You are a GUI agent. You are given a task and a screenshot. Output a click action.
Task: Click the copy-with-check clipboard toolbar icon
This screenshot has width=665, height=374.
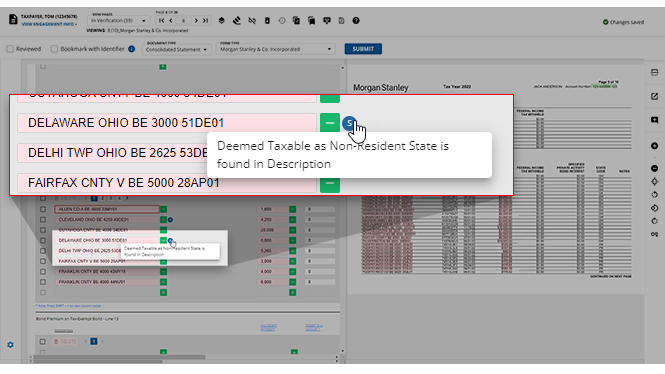tap(296, 20)
